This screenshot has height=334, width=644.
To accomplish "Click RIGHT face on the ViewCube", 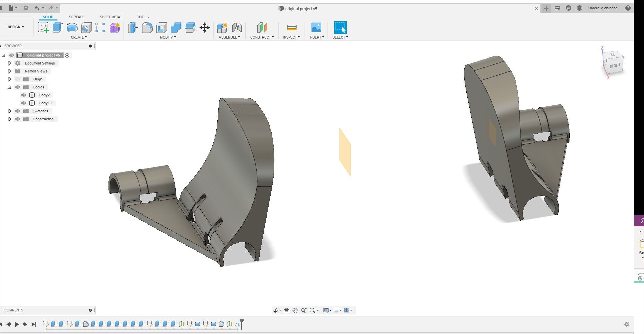I will (615, 65).
